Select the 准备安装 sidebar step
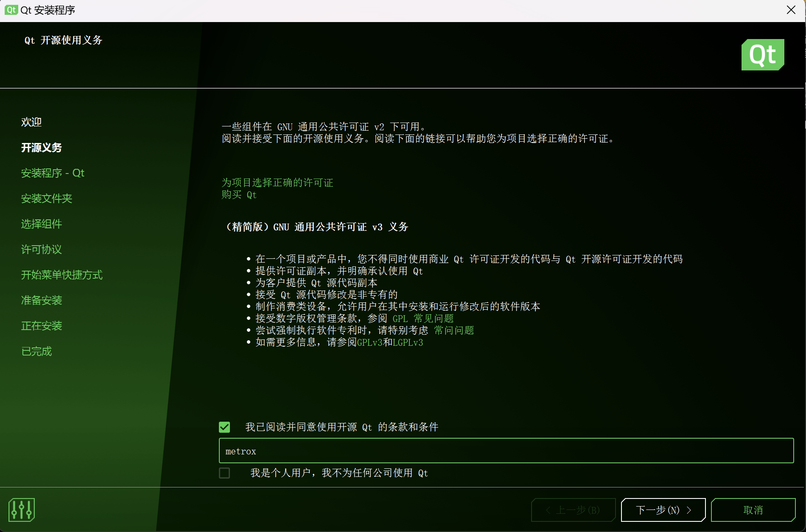The height and width of the screenshot is (532, 806). (42, 300)
